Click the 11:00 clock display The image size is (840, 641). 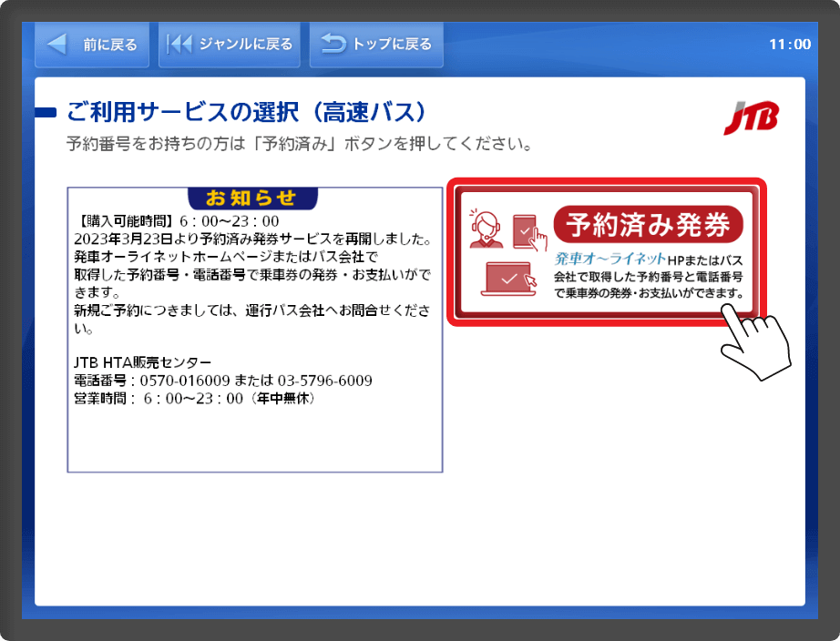tap(789, 44)
